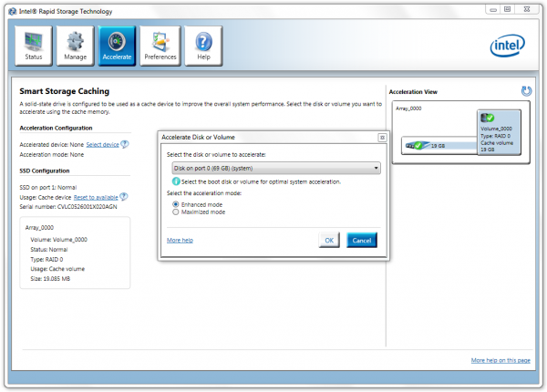Click the Intel Rapid Storage title bar icon
This screenshot has width=547, height=392.
pyautogui.click(x=13, y=12)
